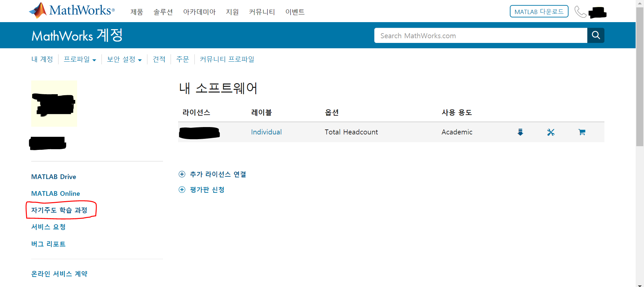Image resolution: width=644 pixels, height=287 pixels.
Task: Click the tools manage-license icon
Action: tap(551, 132)
